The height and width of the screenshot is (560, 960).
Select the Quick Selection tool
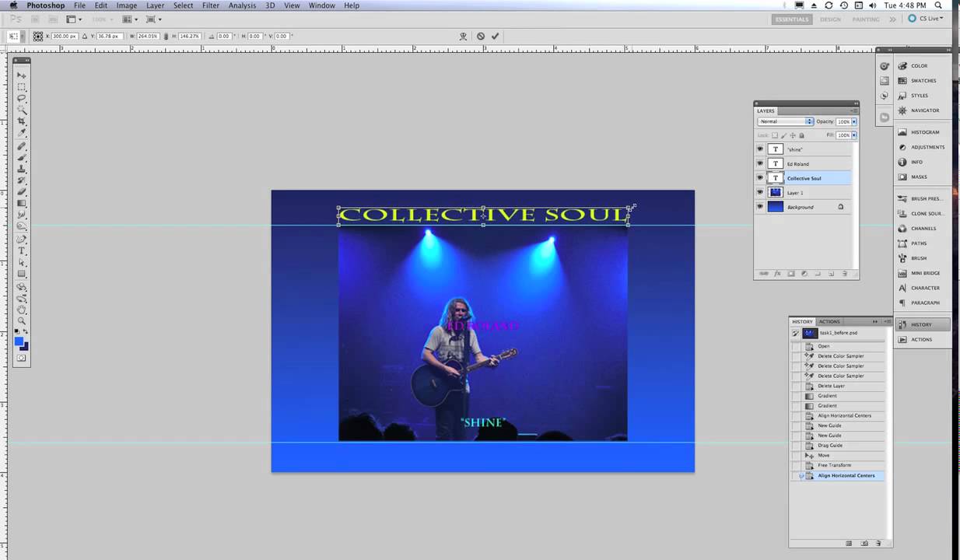click(22, 110)
